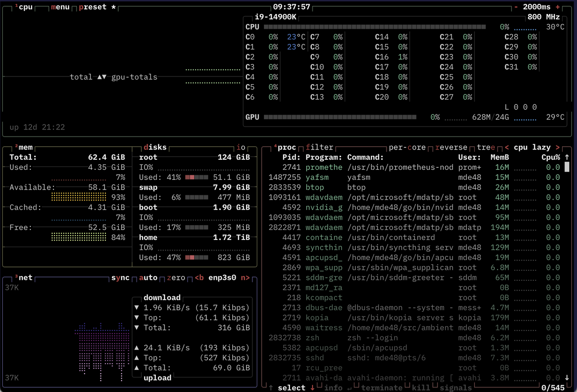
Task: Toggle per-core CPU usage in proc
Action: pyautogui.click(x=407, y=147)
